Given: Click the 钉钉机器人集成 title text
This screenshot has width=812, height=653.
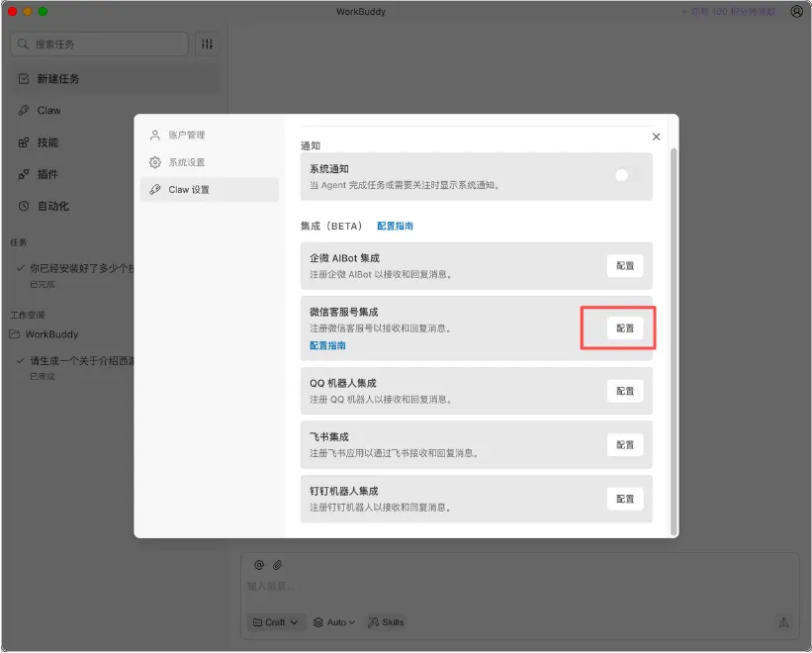Looking at the screenshot, I should coord(344,491).
